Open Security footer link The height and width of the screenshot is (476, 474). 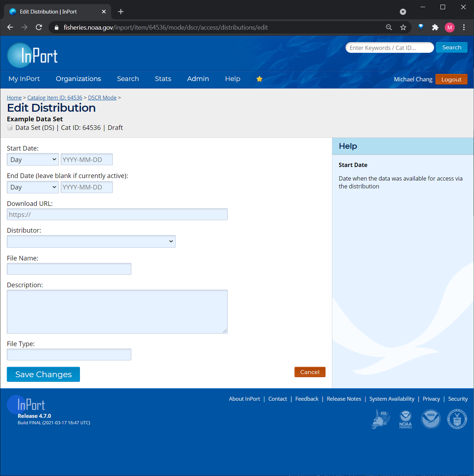(458, 399)
